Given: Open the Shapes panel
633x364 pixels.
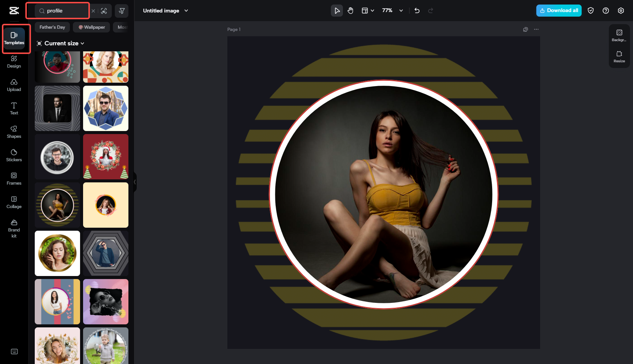Looking at the screenshot, I should (x=14, y=132).
